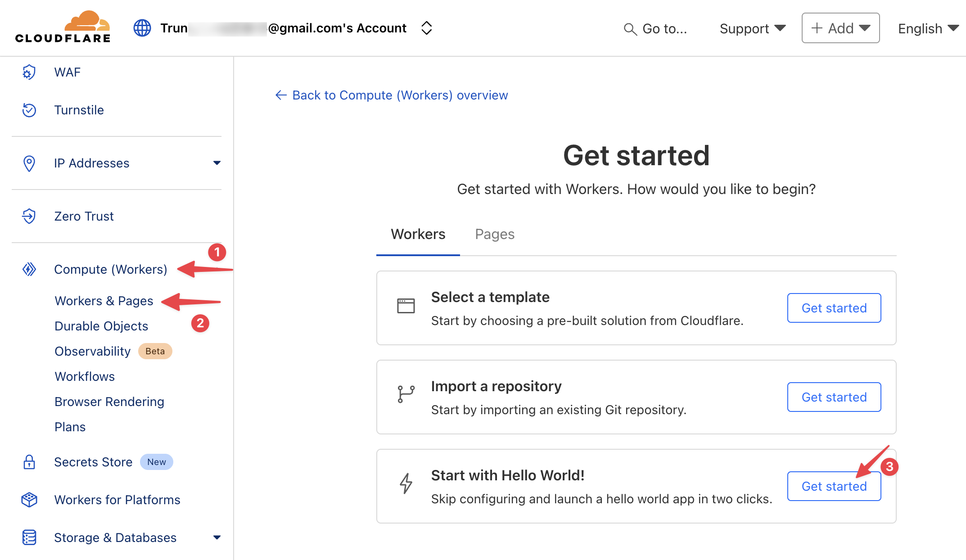Open Secrets Store
This screenshot has width=966, height=560.
[93, 462]
